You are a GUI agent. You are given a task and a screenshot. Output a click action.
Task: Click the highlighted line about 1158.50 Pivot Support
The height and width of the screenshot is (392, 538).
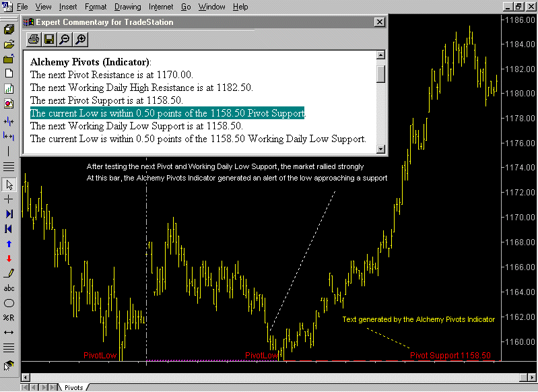click(x=168, y=113)
